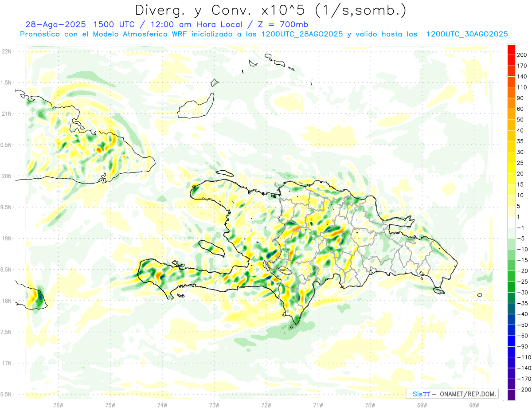
Task: Click the 18N latitude axis label
Action: point(7,301)
